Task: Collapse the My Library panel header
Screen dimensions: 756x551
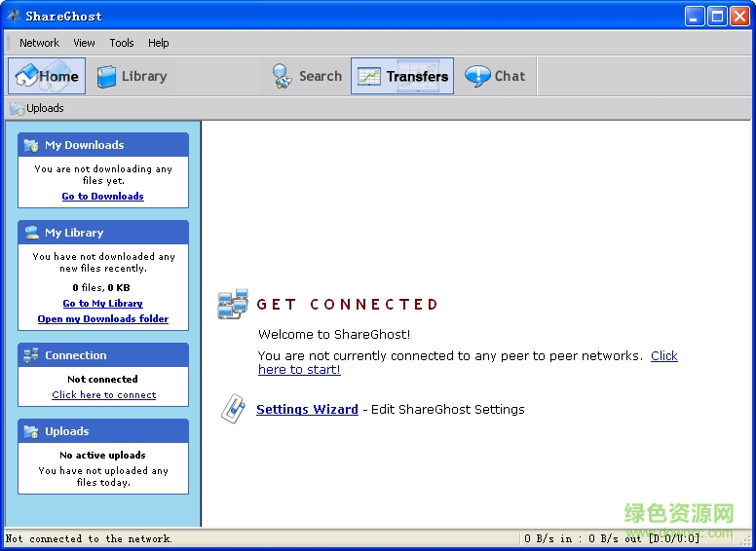Action: coord(103,233)
